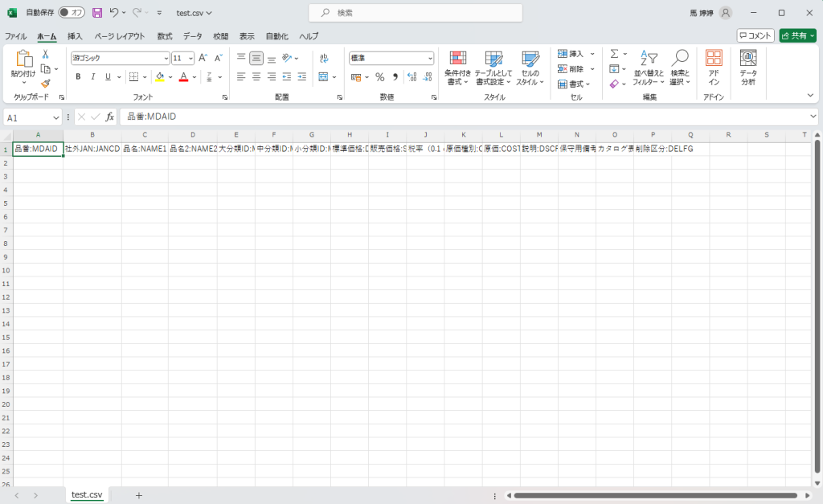Toggle Italic formatting
This screenshot has height=504, width=823.
click(93, 77)
